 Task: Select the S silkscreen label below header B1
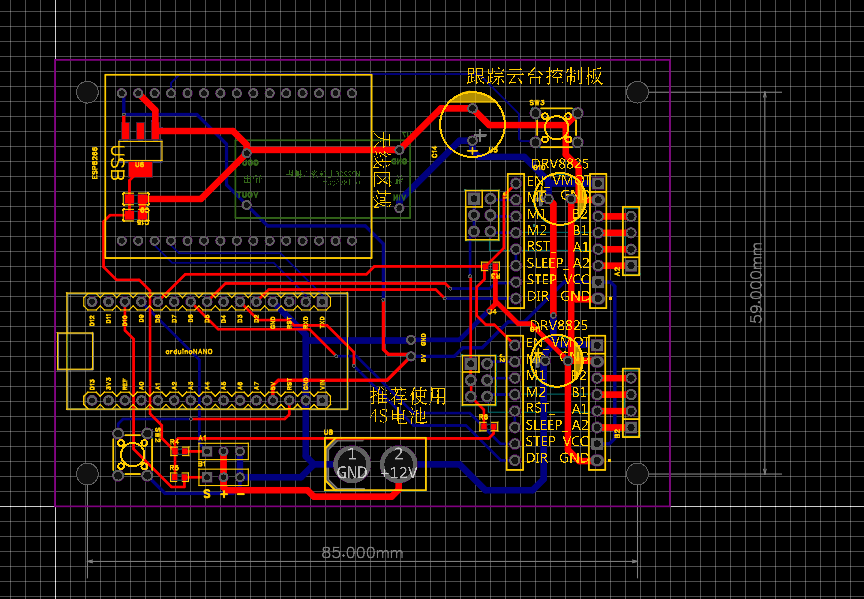207,494
